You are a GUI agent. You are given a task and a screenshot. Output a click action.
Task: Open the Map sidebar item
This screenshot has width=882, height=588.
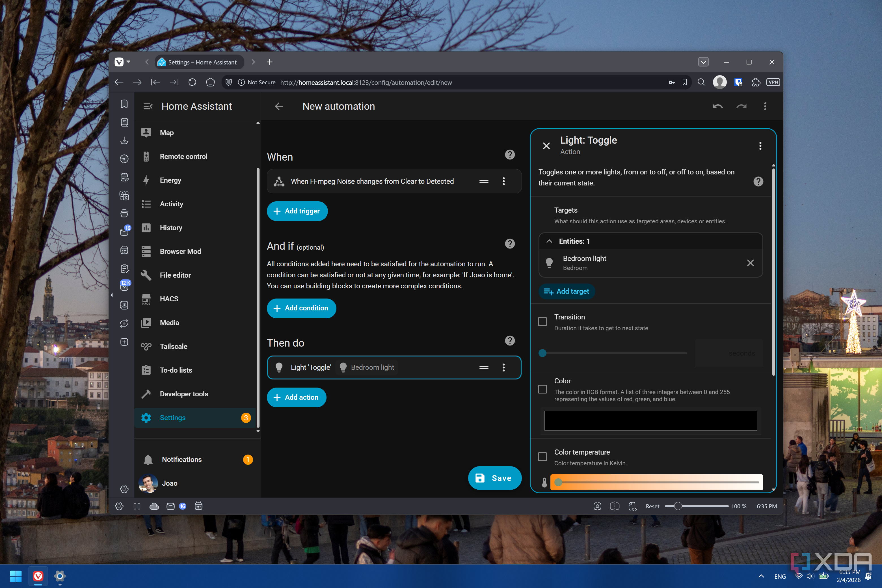pos(195,133)
